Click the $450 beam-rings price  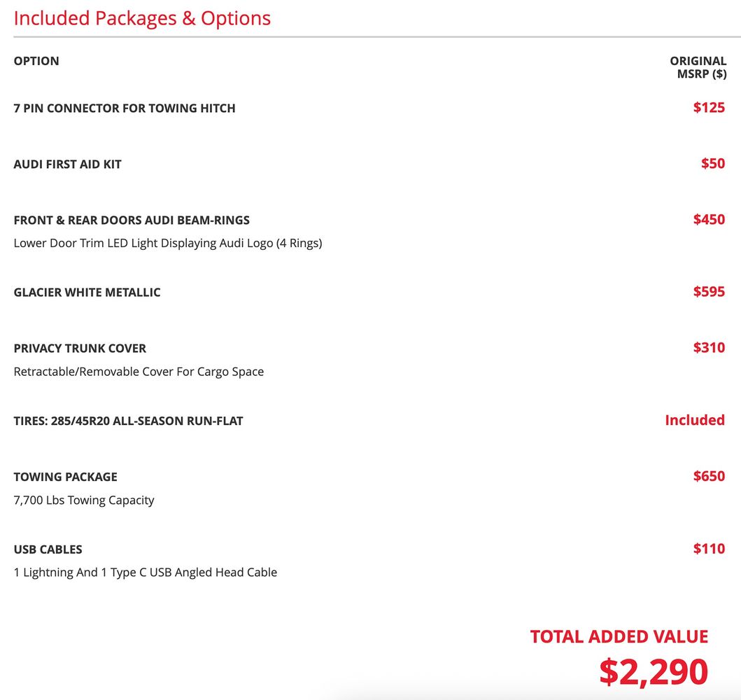(x=709, y=219)
